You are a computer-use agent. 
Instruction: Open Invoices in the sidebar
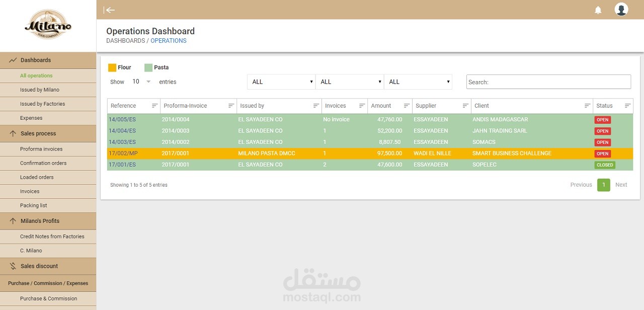click(48, 192)
